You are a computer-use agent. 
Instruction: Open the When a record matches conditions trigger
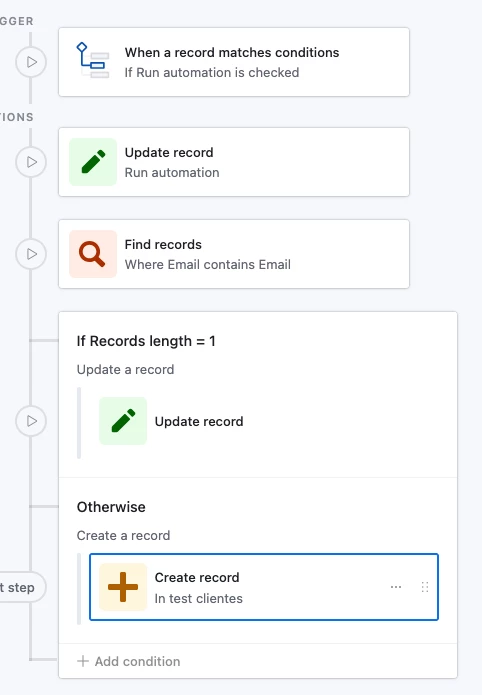pos(234,62)
